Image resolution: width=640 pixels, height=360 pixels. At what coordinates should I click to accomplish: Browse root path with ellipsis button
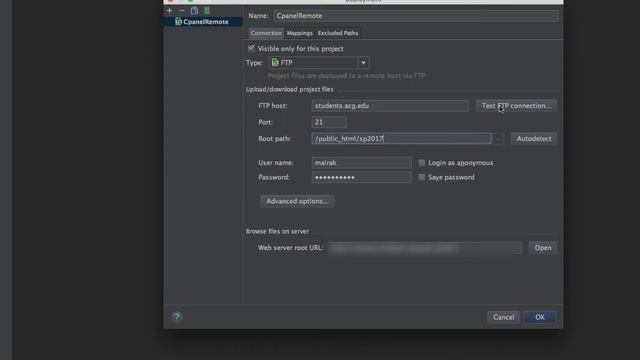(x=498, y=139)
